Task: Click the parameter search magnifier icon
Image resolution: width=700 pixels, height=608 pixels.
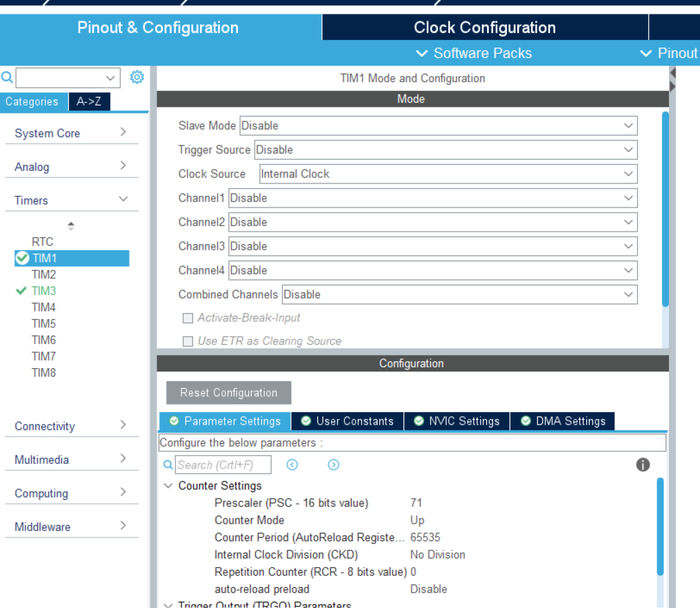Action: 168,465
